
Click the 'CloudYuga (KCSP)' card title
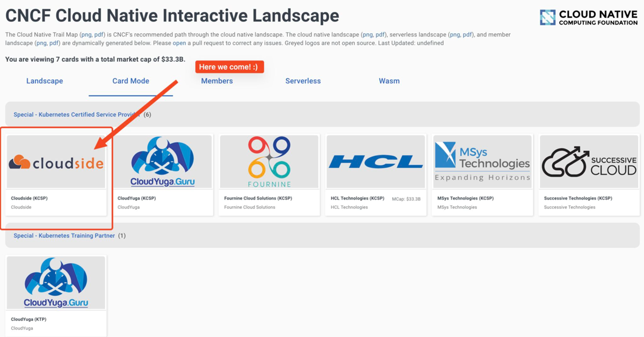pos(137,198)
